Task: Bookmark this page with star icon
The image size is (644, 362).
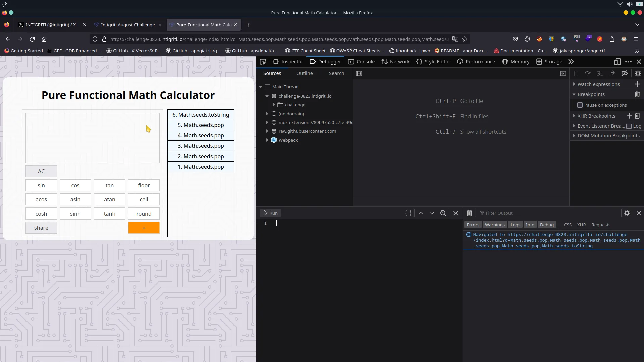Action: point(465,39)
